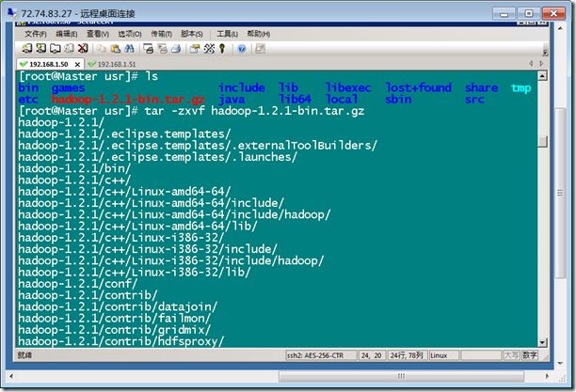Click remote desktop horizontal scrollbar thumb
576x392 pixels.
pos(401,376)
